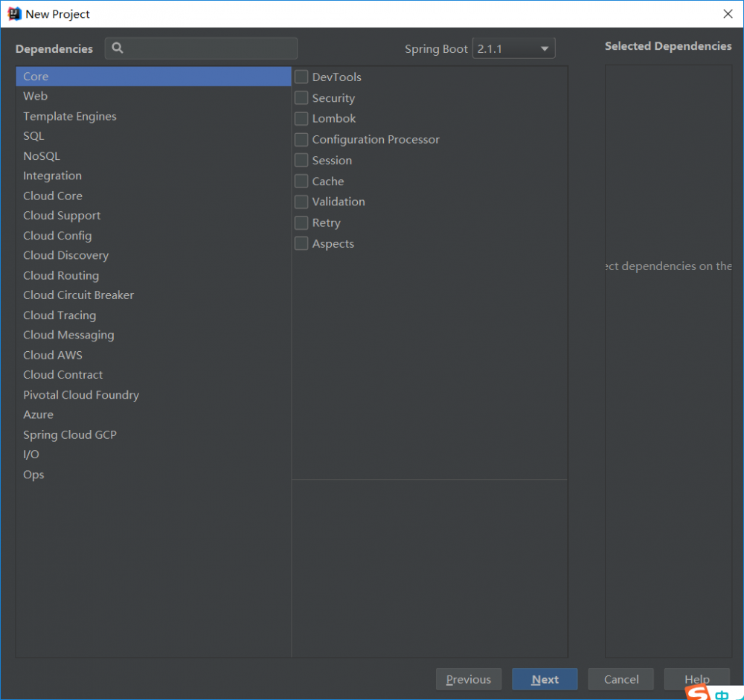Select the Ops category
The image size is (744, 700).
[x=153, y=475]
